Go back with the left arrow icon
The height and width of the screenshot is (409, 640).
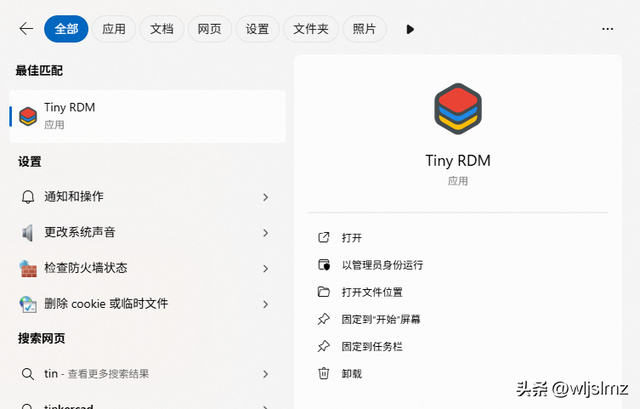click(26, 29)
